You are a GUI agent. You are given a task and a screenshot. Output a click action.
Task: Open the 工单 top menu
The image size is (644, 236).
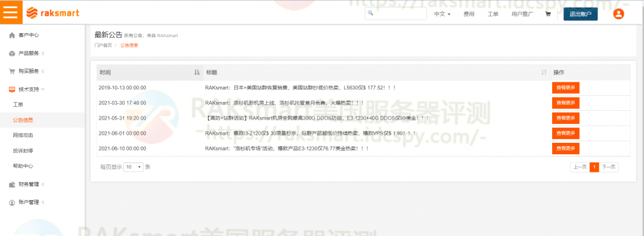tap(493, 14)
